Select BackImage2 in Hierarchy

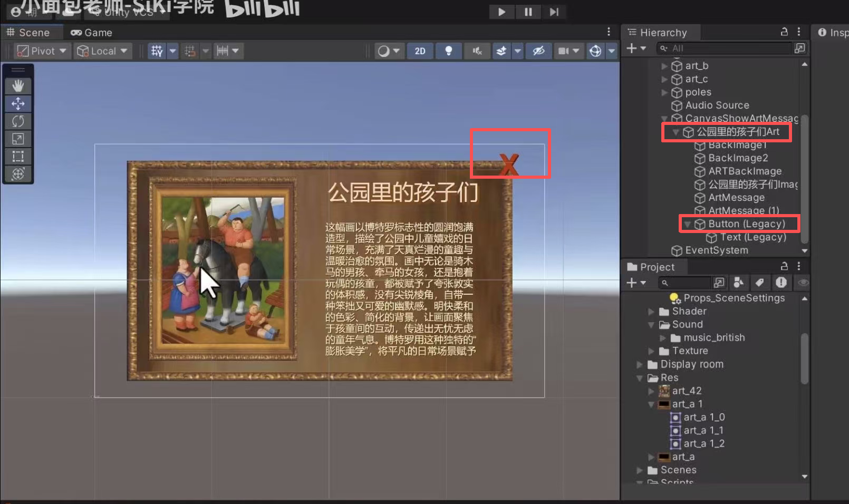[x=738, y=158]
